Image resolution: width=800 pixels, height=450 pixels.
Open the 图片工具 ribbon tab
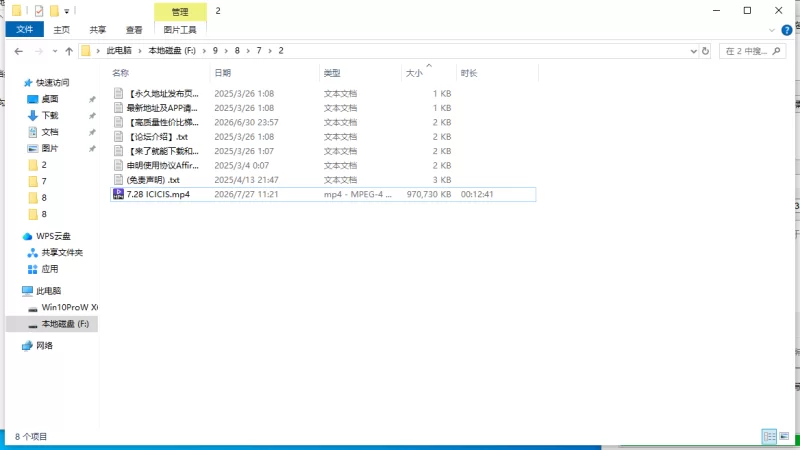click(180, 30)
